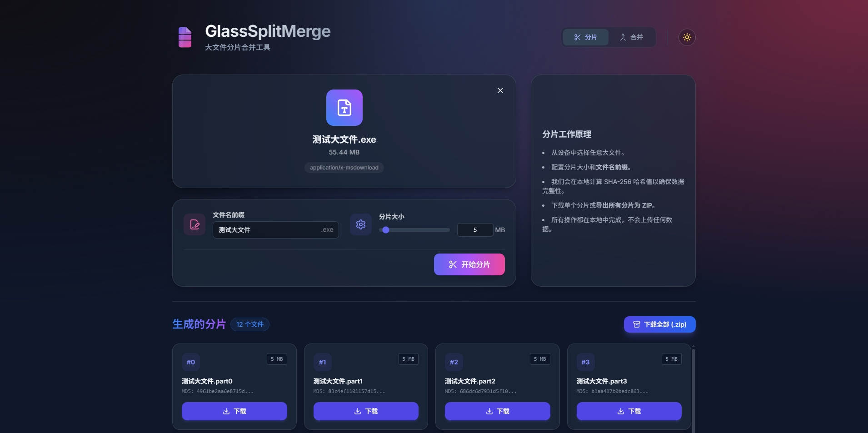Screen dimensions: 868x433
Task: Download the 测试大文件.part2 chunk
Action: point(498,411)
